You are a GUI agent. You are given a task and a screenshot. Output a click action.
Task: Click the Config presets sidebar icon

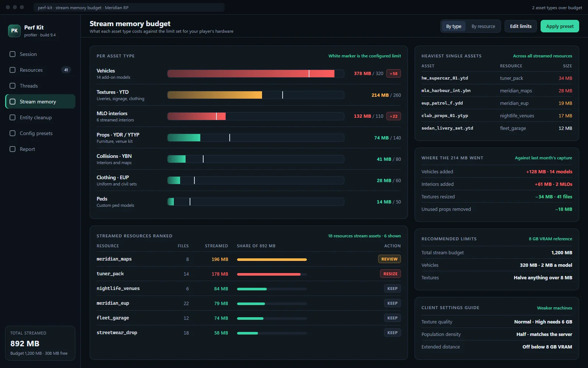[x=12, y=133]
